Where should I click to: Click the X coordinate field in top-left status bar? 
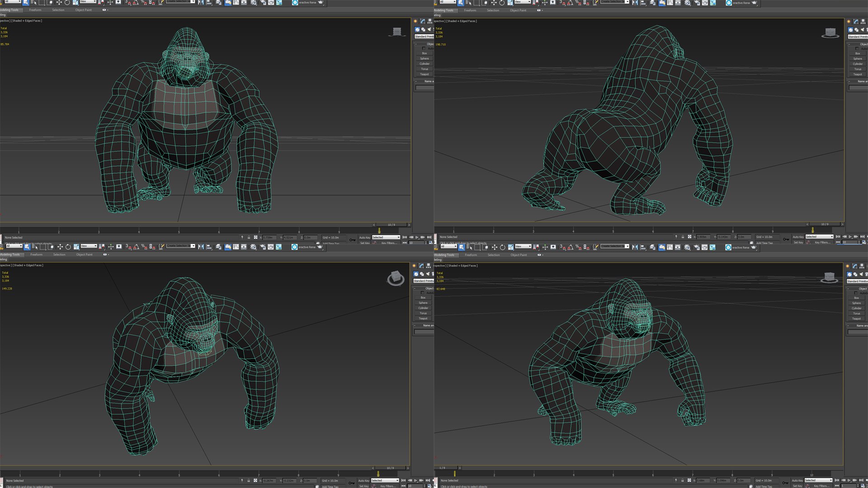269,237
